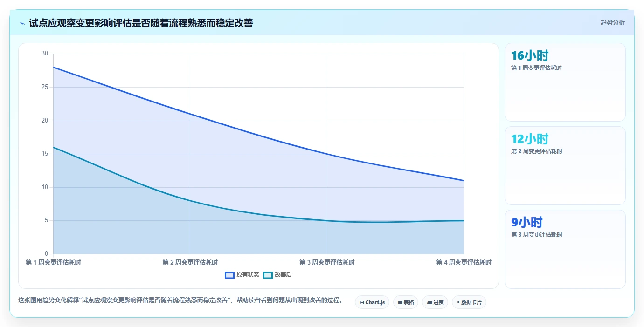Click the 9小时 value
The height and width of the screenshot is (327, 644).
click(x=527, y=223)
